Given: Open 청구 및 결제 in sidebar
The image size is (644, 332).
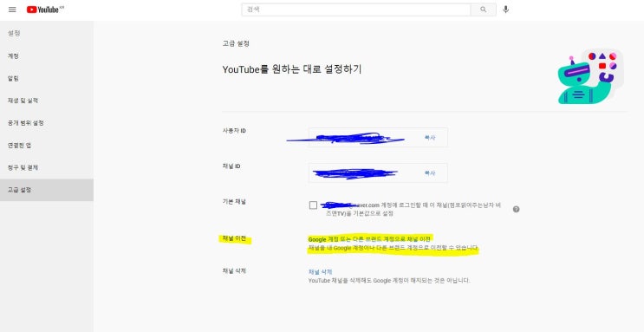Looking at the screenshot, I should pyautogui.click(x=47, y=167).
